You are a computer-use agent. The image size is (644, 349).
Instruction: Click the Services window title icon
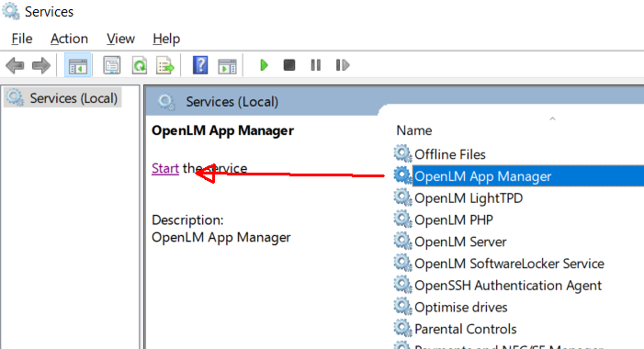coord(11,11)
